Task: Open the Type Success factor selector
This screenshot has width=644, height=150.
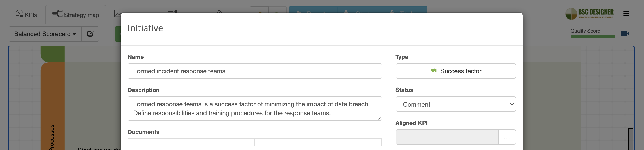Action: click(455, 71)
